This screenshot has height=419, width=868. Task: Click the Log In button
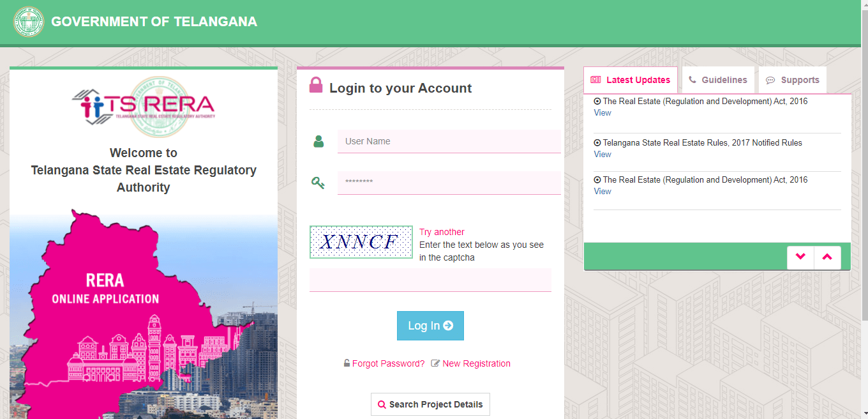pos(430,326)
